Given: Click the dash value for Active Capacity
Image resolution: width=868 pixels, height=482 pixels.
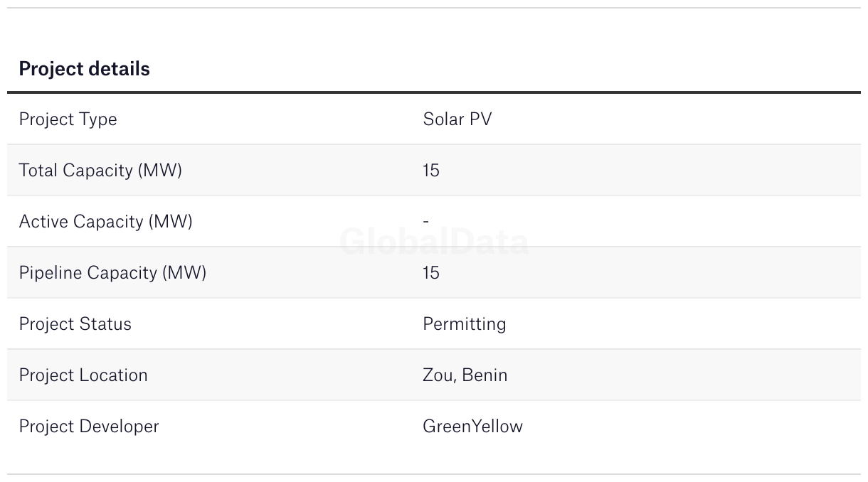Looking at the screenshot, I should coord(426,221).
